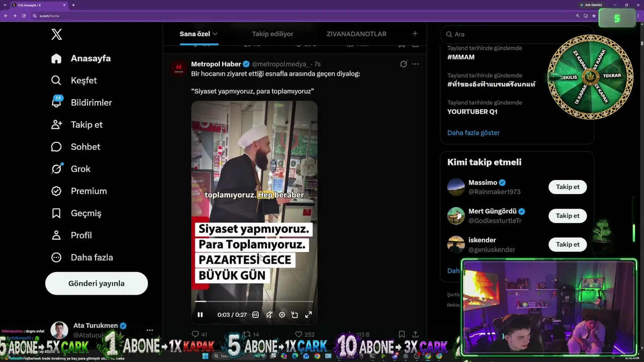The image size is (644, 362).
Task: Click Gönderi yayınla post button
Action: [97, 284]
